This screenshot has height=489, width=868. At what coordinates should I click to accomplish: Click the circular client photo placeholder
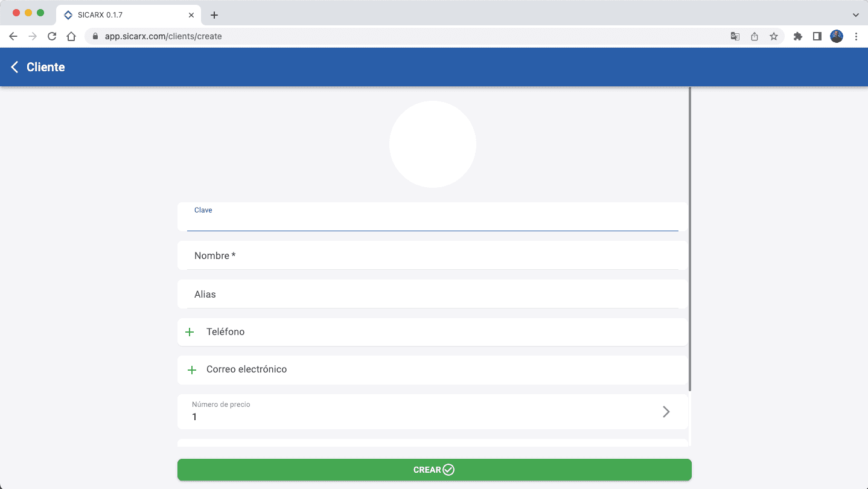coord(433,144)
